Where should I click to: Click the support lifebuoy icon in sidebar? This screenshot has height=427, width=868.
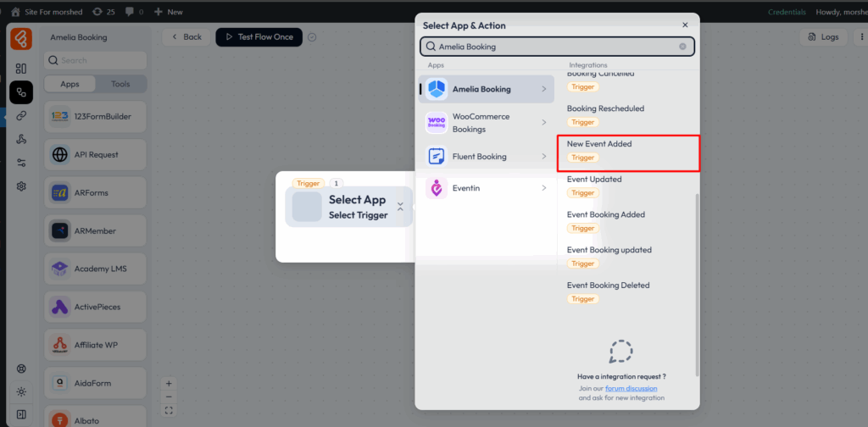point(21,369)
